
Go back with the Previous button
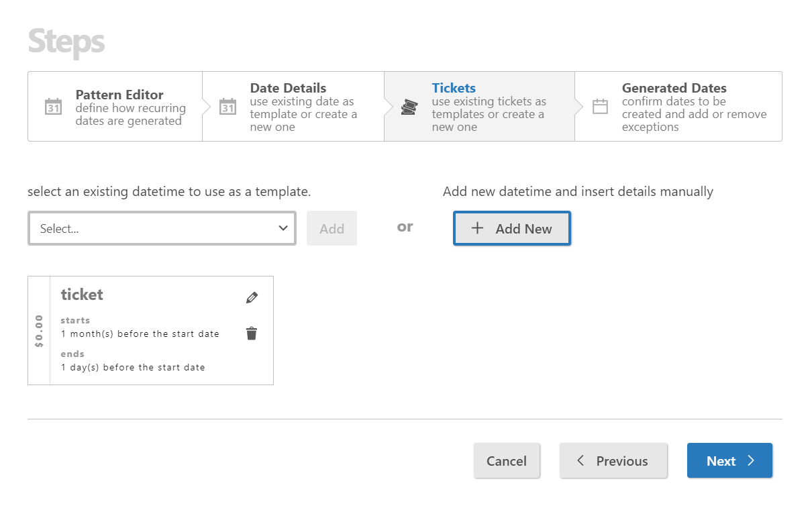(x=613, y=461)
